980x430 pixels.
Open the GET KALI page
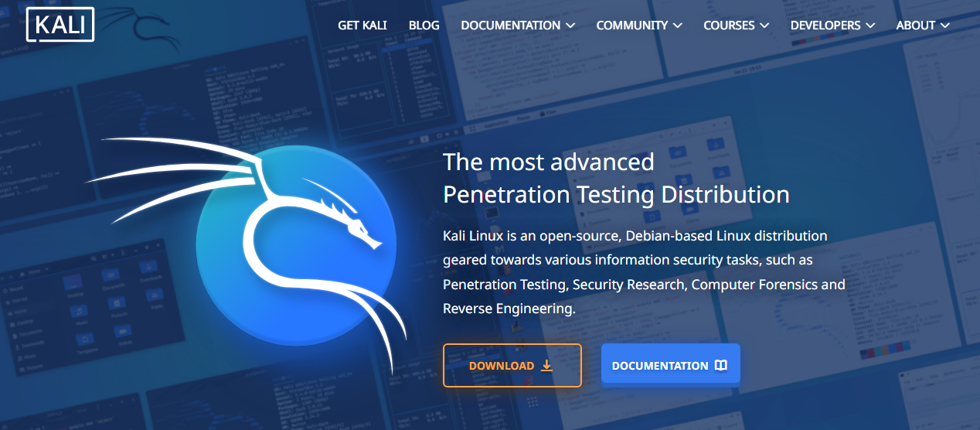coord(362,26)
